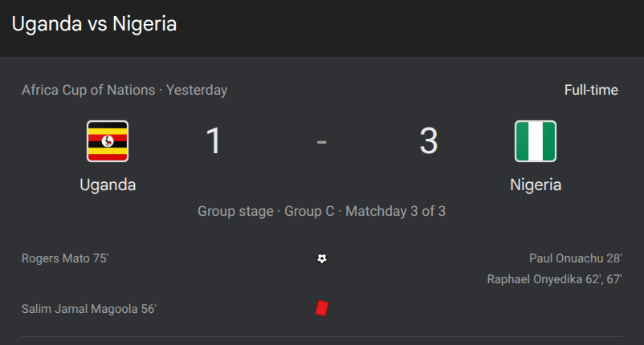Click the red card icon

322,308
